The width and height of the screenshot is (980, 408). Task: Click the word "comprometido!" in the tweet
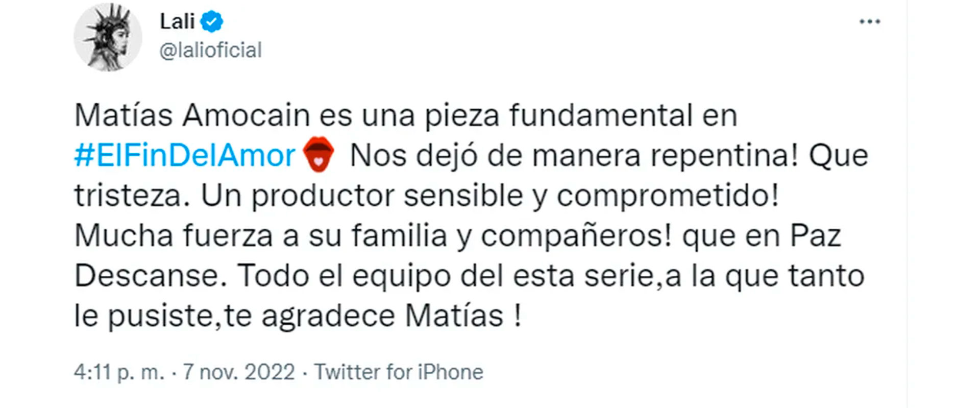[668, 196]
